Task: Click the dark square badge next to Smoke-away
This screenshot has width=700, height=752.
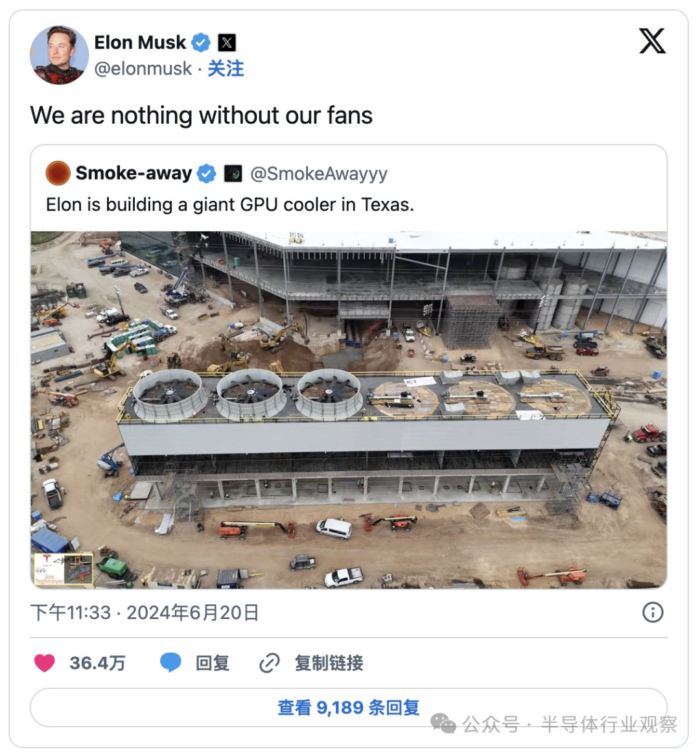Action: pos(233,173)
